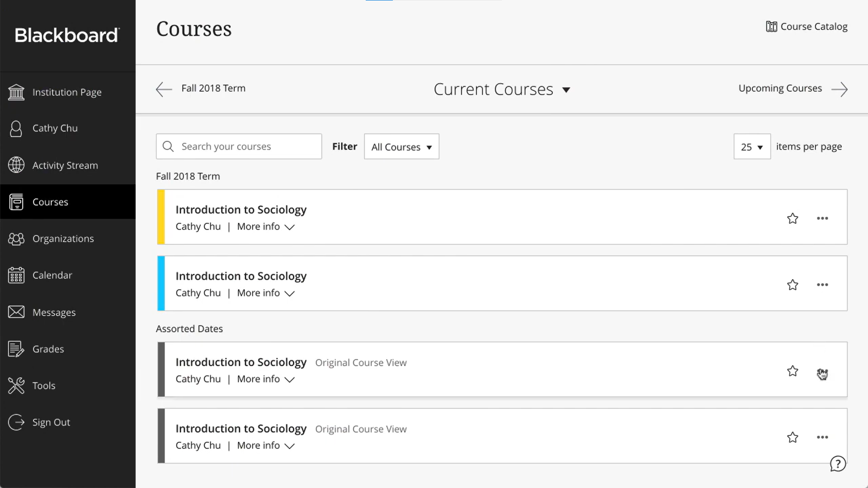Screen dimensions: 868x488
Task: Click the help question mark icon
Action: [x=839, y=464]
